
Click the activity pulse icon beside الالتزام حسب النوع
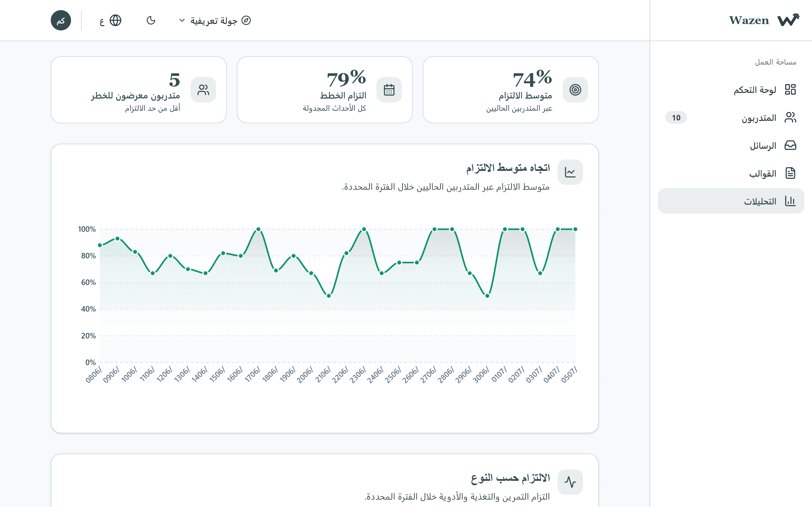pyautogui.click(x=570, y=482)
